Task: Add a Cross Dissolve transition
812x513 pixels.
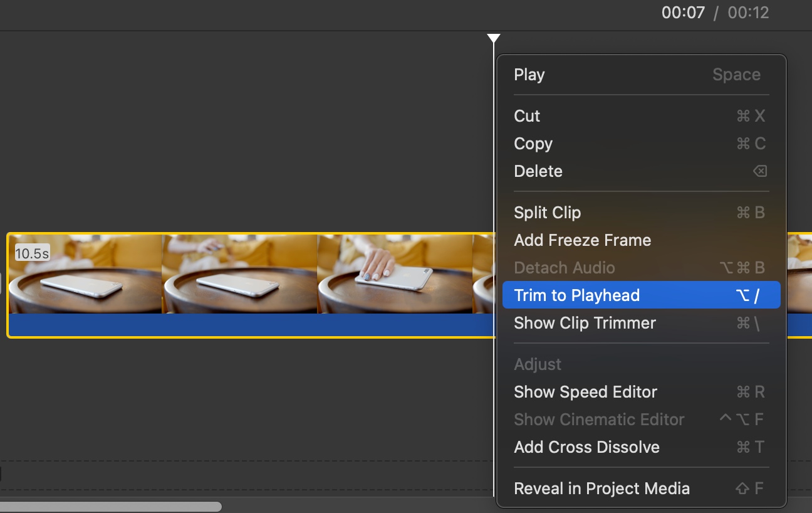Action: click(586, 447)
